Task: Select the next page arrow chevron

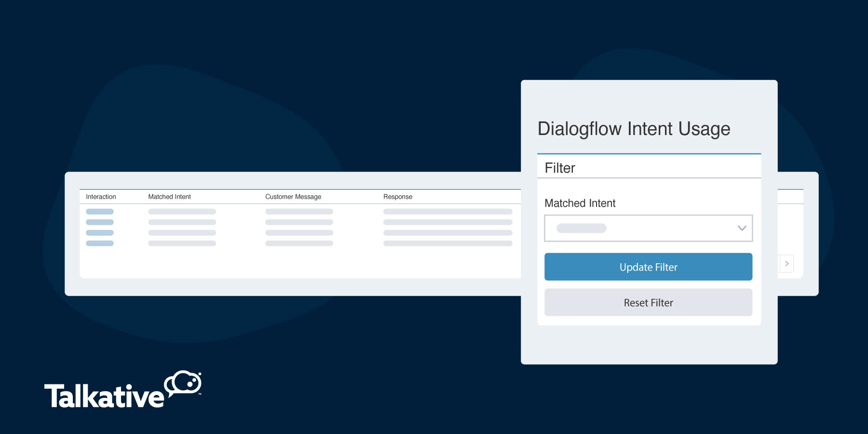Action: coord(787,263)
